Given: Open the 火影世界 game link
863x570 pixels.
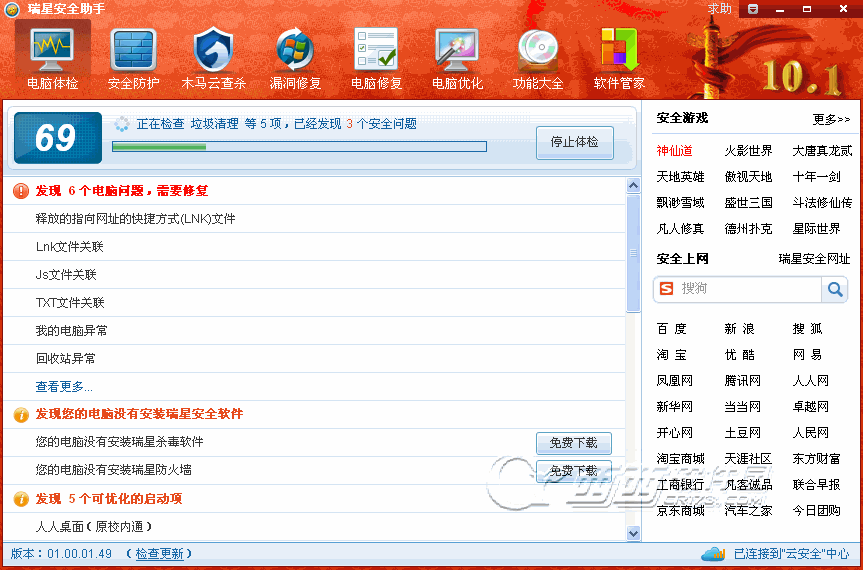Looking at the screenshot, I should tap(748, 151).
